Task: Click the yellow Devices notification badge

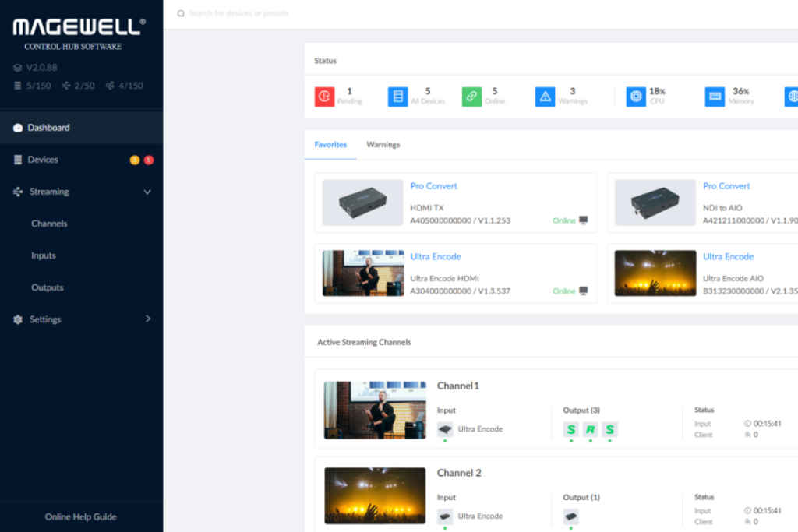Action: point(134,160)
